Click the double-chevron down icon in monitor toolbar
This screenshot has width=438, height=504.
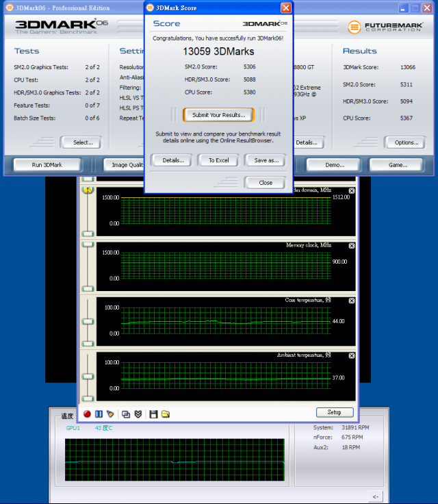click(x=138, y=414)
